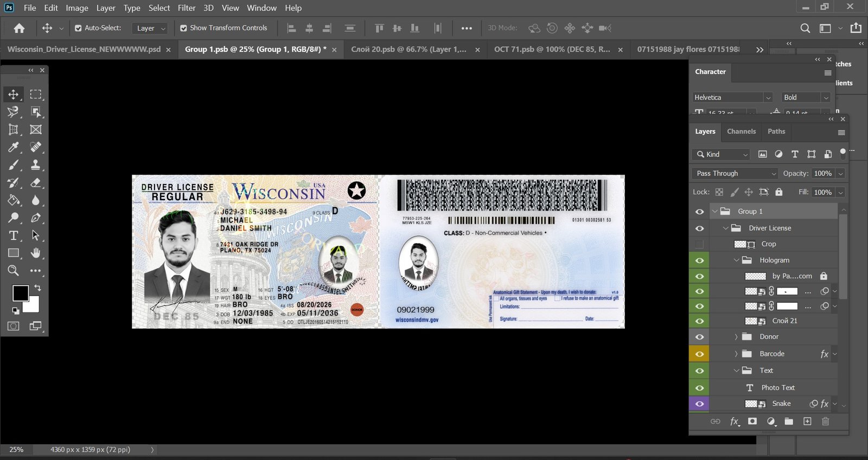
Task: Open the Fill value dropdown arrow
Action: click(x=840, y=193)
